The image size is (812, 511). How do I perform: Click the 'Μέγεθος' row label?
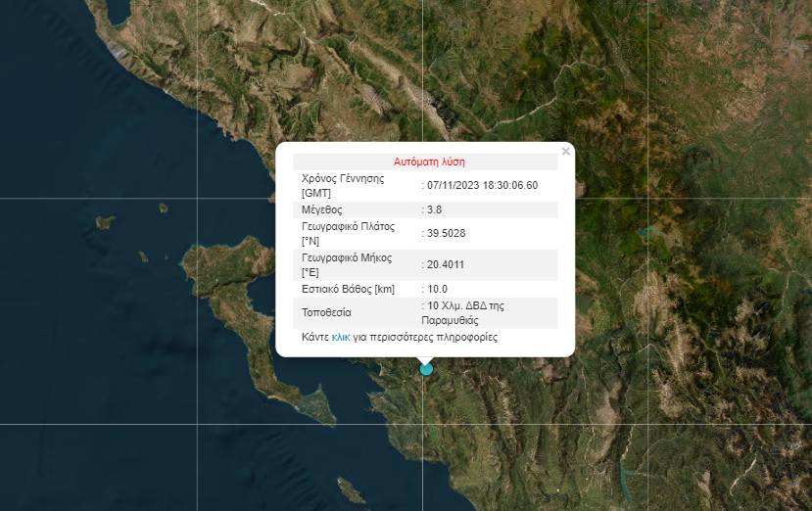click(x=322, y=209)
